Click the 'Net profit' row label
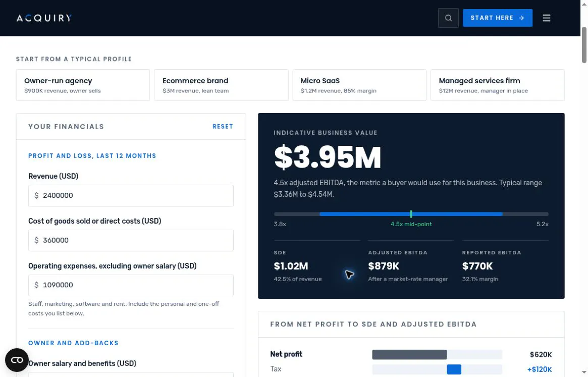The width and height of the screenshot is (588, 377). [286, 354]
